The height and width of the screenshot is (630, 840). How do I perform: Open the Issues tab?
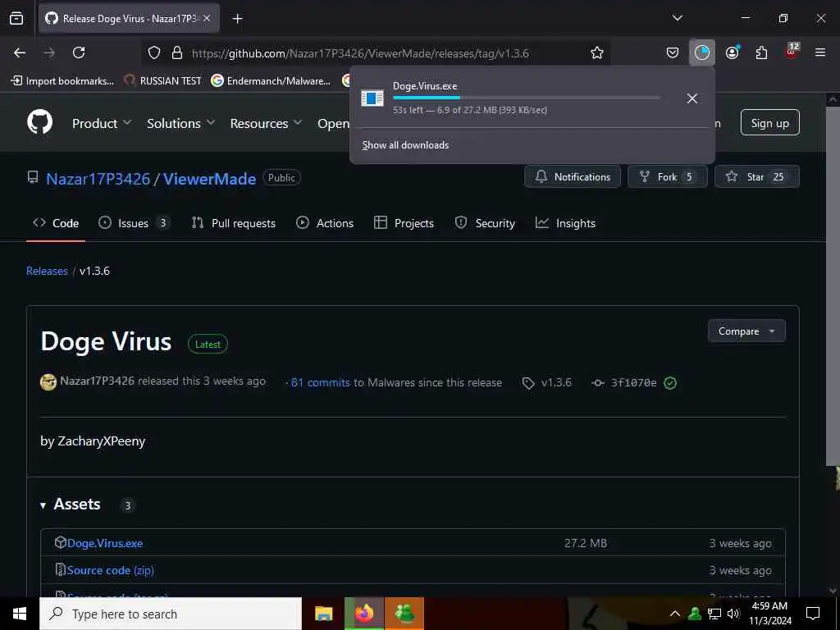tap(134, 223)
